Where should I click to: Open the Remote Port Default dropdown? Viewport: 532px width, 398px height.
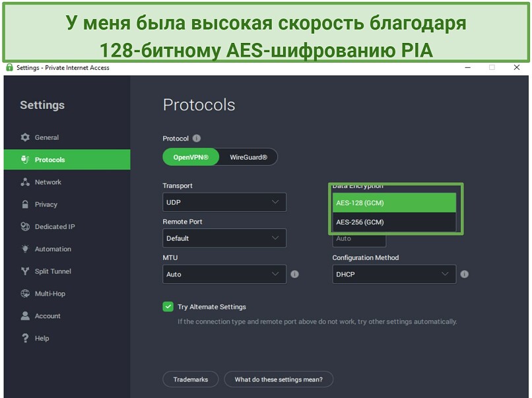point(224,238)
